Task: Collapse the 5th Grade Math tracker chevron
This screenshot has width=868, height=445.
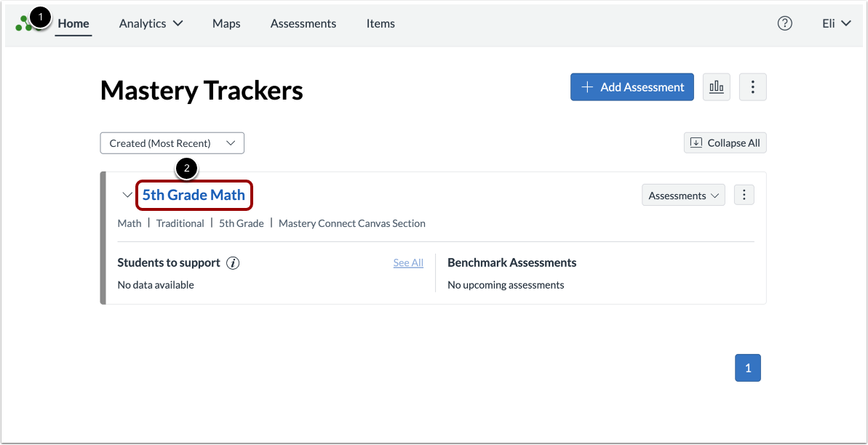Action: tap(127, 195)
